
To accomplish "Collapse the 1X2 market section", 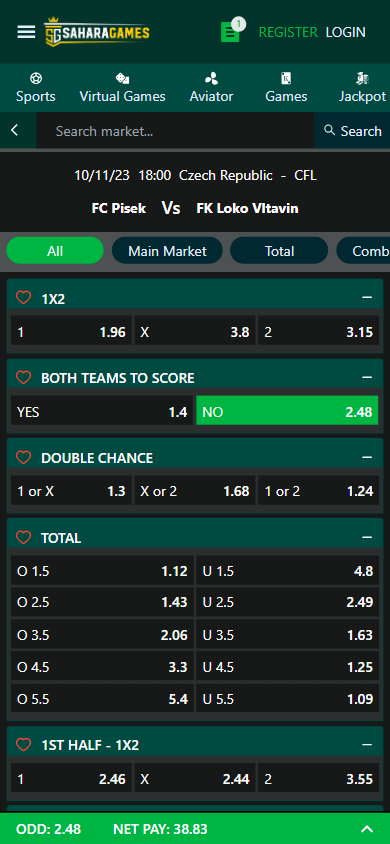I will click(367, 298).
